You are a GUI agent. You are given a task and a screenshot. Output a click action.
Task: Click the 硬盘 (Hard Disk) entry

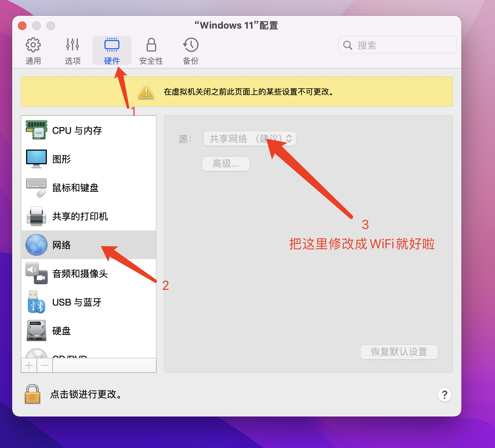[x=62, y=331]
